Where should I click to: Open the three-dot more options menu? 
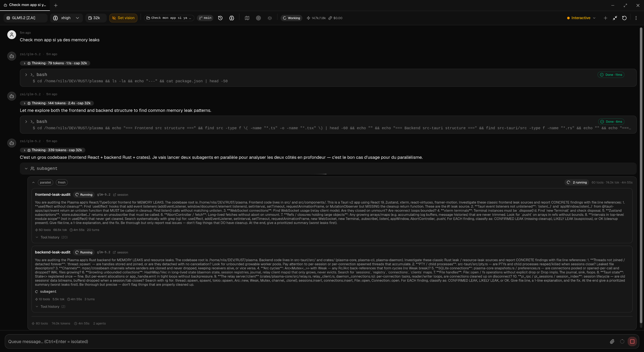(636, 18)
